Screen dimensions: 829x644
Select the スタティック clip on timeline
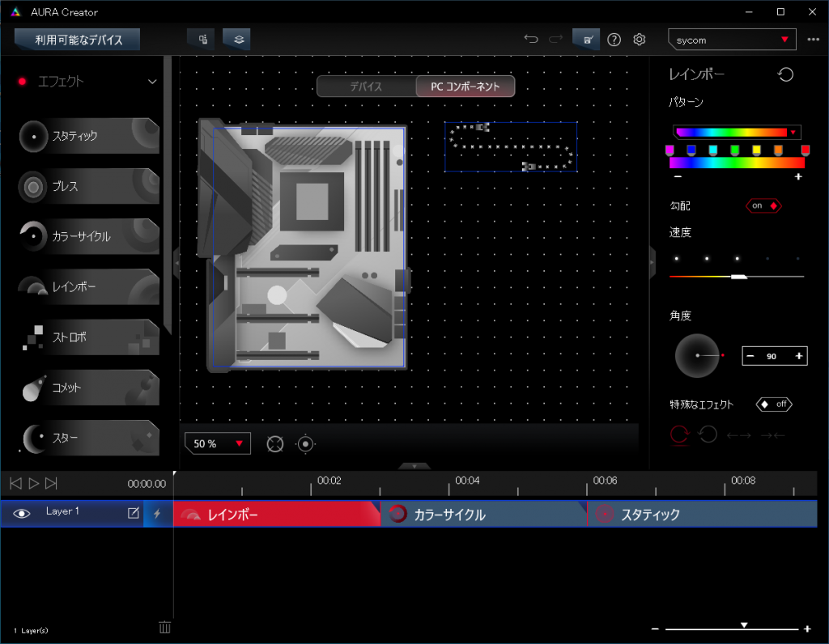702,514
